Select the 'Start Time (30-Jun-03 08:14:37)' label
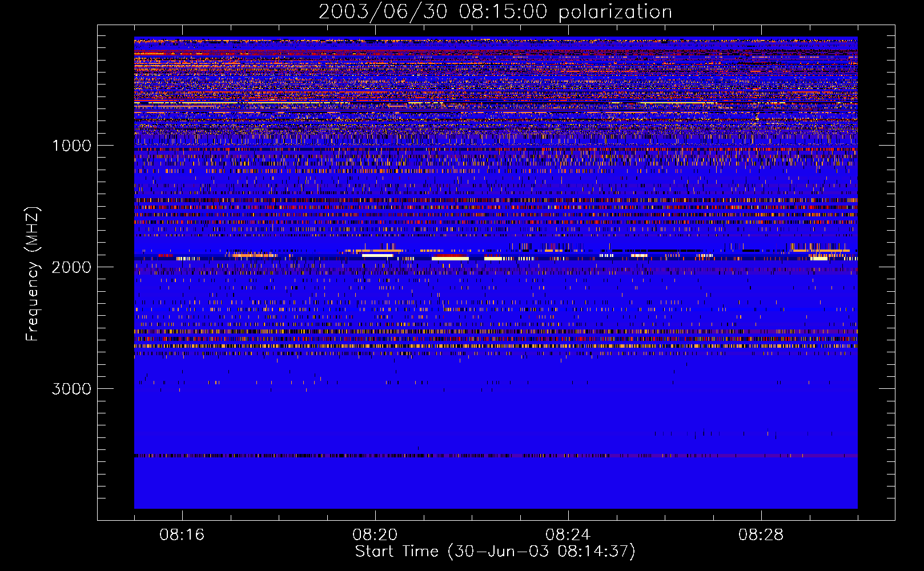This screenshot has width=924, height=571. click(495, 552)
